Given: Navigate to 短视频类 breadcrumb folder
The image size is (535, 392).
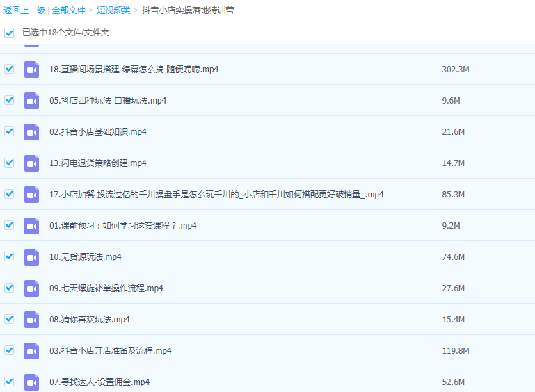Looking at the screenshot, I should click(113, 10).
